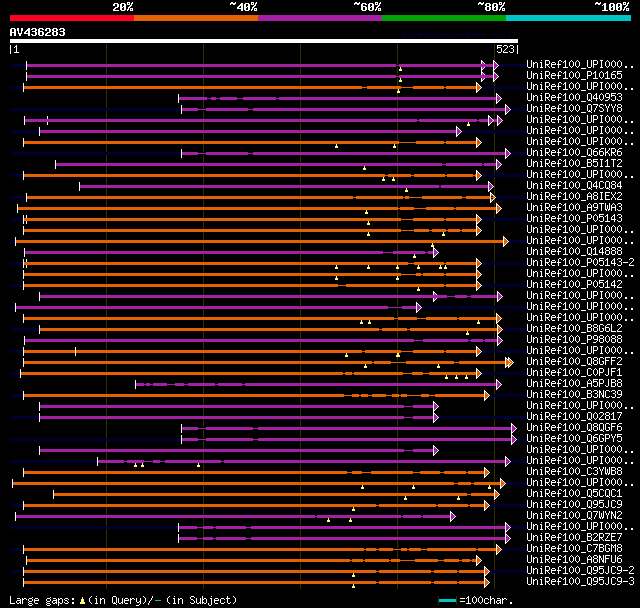This screenshot has height=608, width=640.
Task: Click the green ~80% legend segment
Action: pyautogui.click(x=444, y=18)
